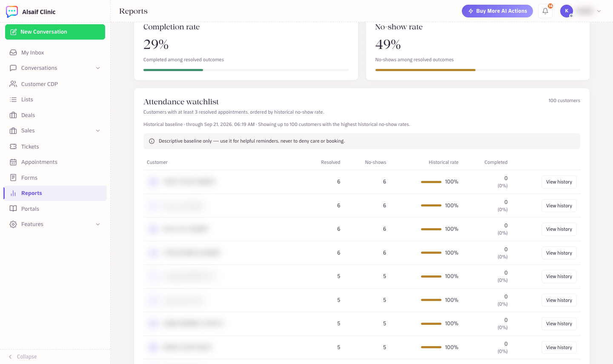613x364 pixels.
Task: Click the Forms document icon
Action: [x=13, y=178]
